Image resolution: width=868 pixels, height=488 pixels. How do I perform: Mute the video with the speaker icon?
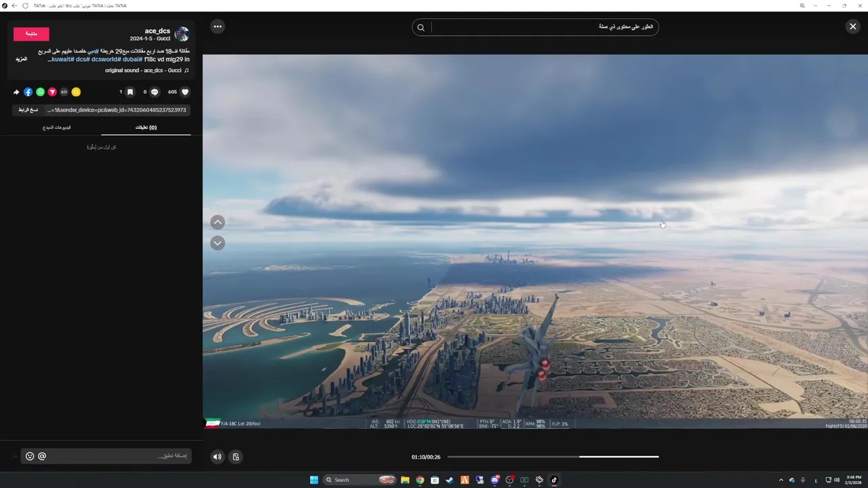coord(217,457)
